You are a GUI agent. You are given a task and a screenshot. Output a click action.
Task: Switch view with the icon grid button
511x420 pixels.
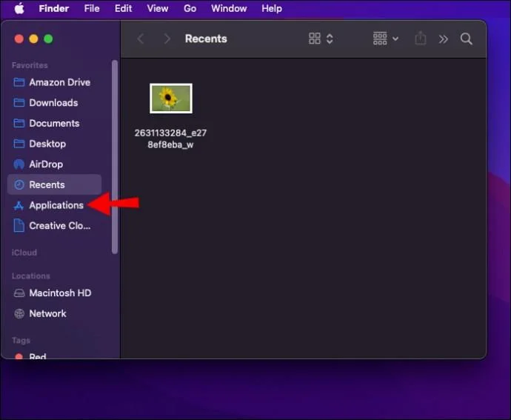315,39
